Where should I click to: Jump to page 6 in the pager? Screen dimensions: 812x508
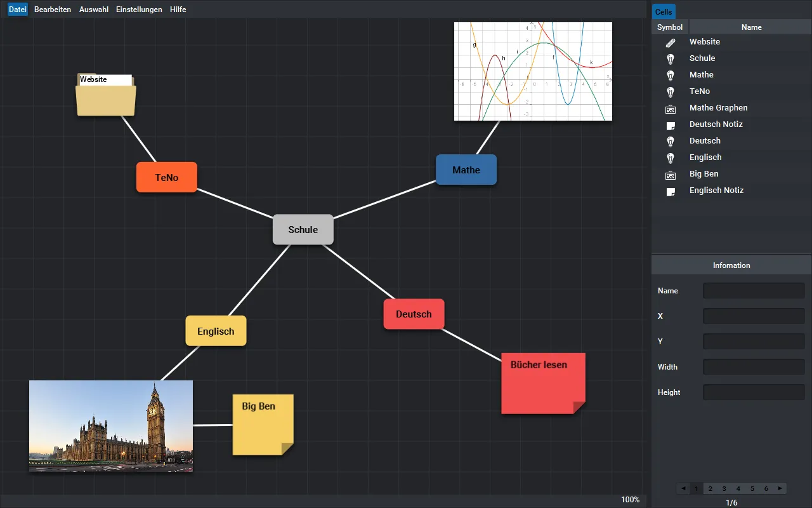(x=766, y=488)
